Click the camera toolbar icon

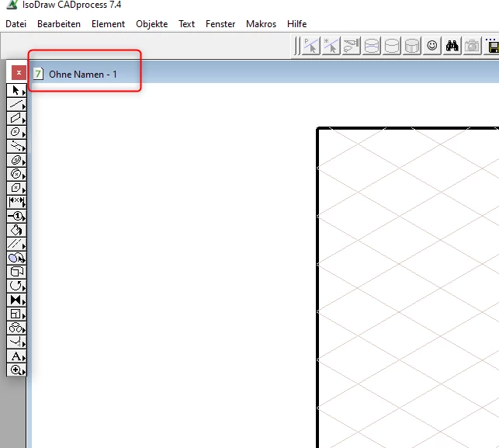coord(472,46)
